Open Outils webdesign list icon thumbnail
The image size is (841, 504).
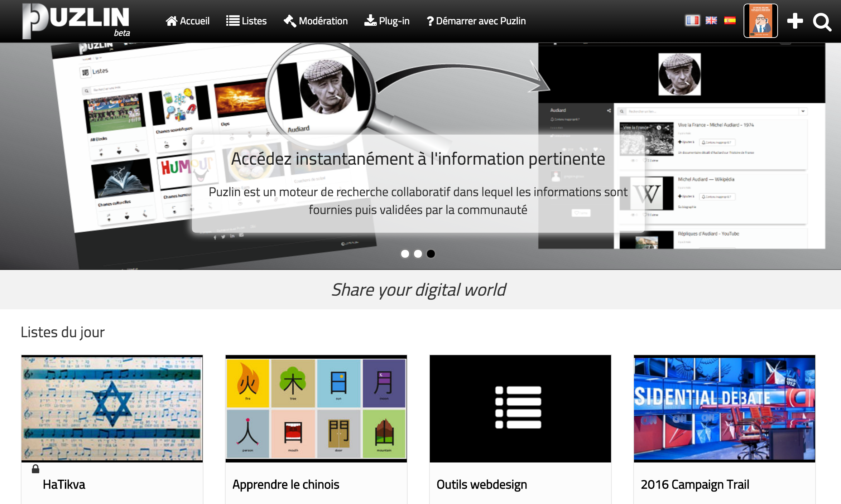tap(520, 408)
